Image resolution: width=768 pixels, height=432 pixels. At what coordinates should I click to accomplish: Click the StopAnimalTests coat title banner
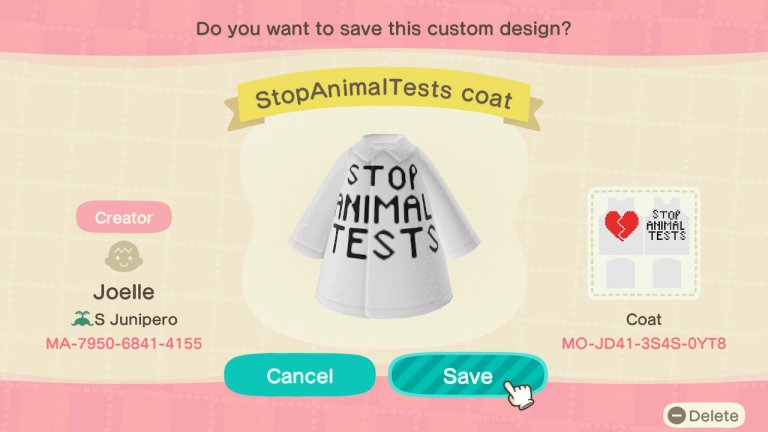coord(384,96)
